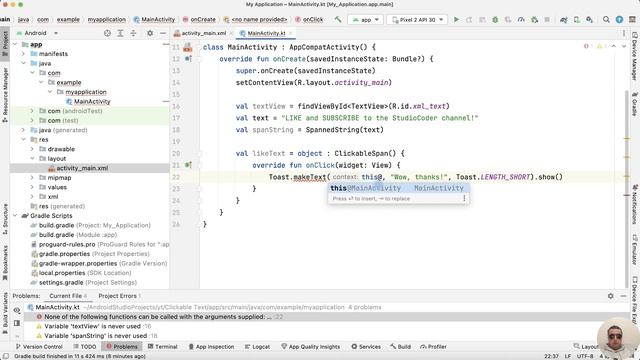The image size is (640, 360).
Task: Click the Apply Changes icon in the run toolbar
Action: point(469,20)
